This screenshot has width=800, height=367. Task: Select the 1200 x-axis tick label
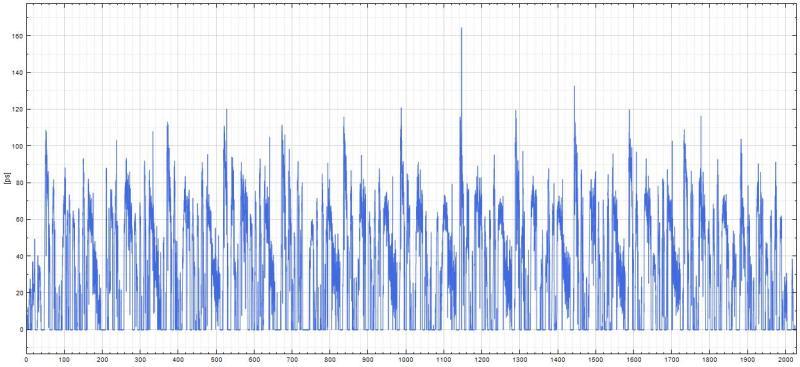(x=482, y=360)
